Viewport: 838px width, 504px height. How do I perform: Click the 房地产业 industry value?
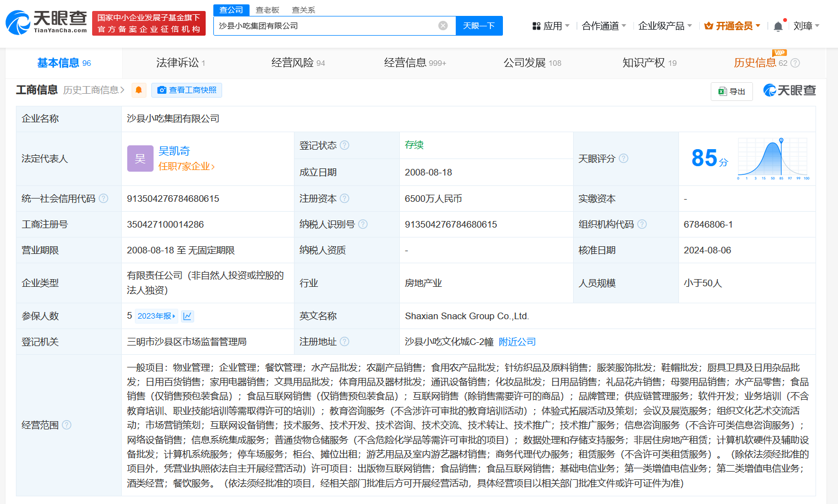(x=423, y=283)
